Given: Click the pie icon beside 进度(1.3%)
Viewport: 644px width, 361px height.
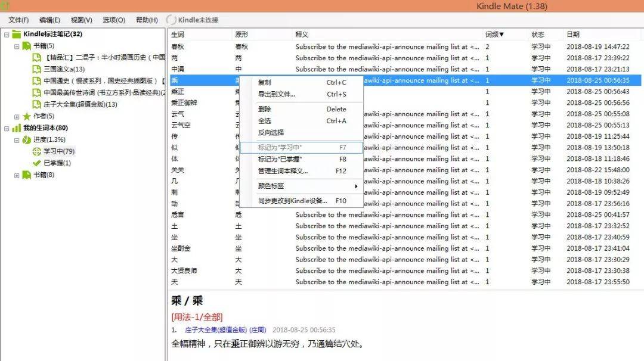Looking at the screenshot, I should 27,140.
